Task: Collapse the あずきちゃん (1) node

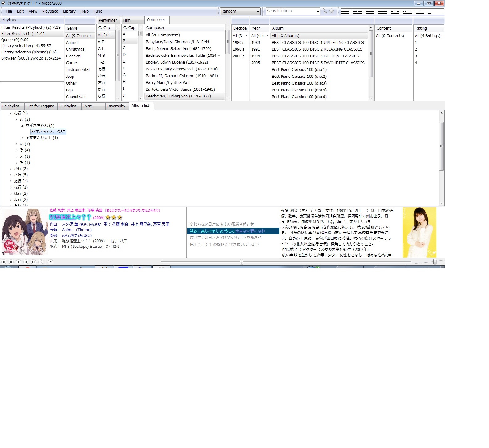Action: coord(22,126)
